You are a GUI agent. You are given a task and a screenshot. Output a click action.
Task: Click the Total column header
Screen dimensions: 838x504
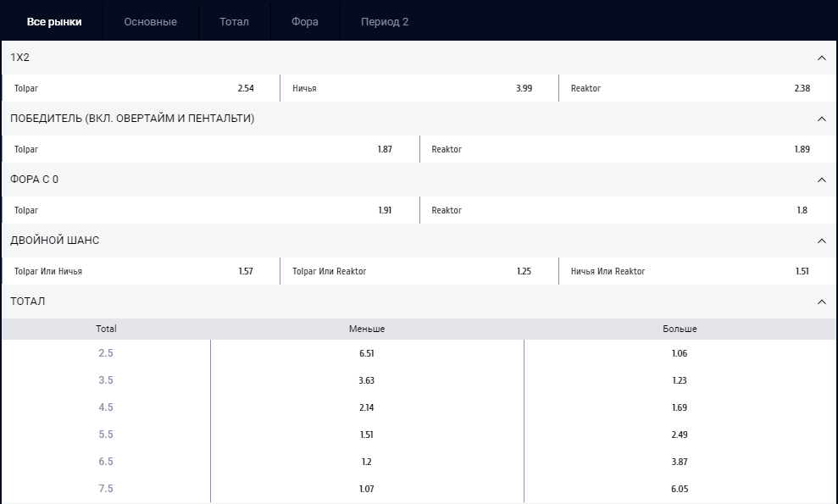click(x=106, y=330)
